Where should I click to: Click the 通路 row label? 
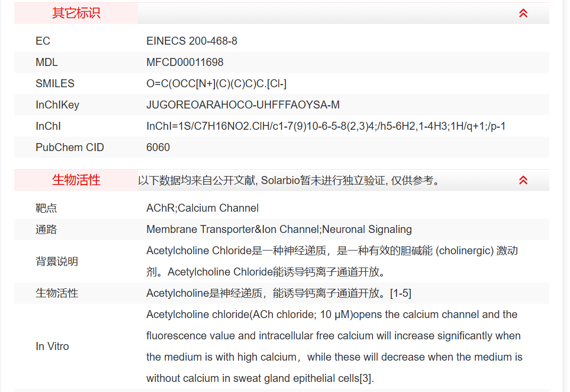pyautogui.click(x=46, y=229)
